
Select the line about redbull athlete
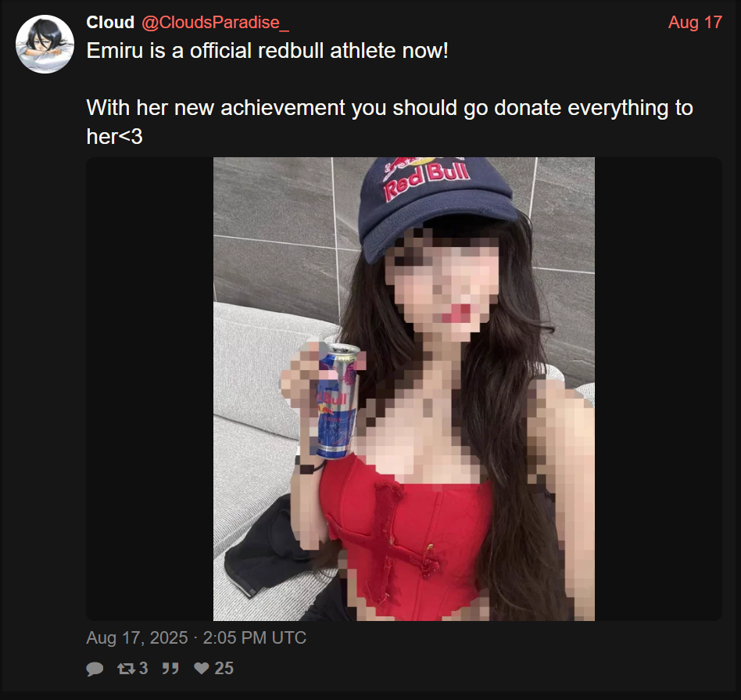(x=267, y=51)
